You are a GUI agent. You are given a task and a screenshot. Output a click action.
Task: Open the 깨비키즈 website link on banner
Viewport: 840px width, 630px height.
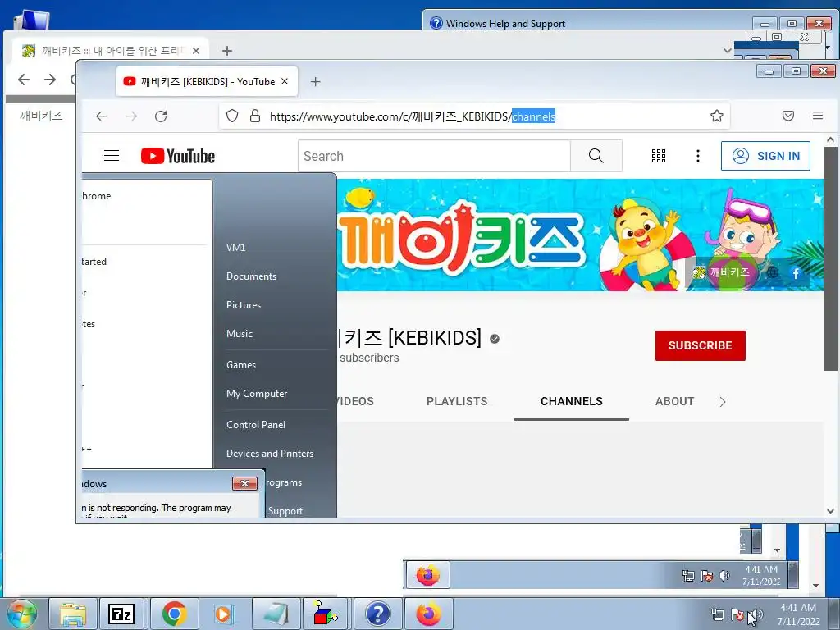coord(722,272)
